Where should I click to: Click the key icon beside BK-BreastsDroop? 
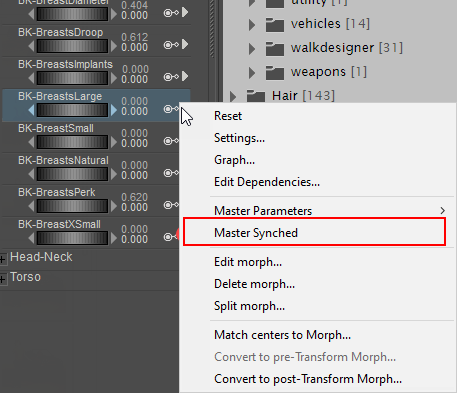(171, 45)
